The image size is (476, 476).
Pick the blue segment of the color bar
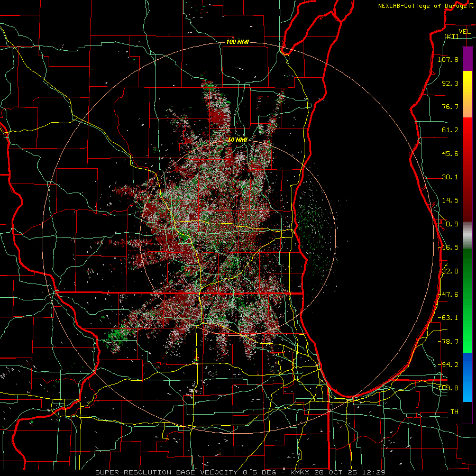(467, 377)
